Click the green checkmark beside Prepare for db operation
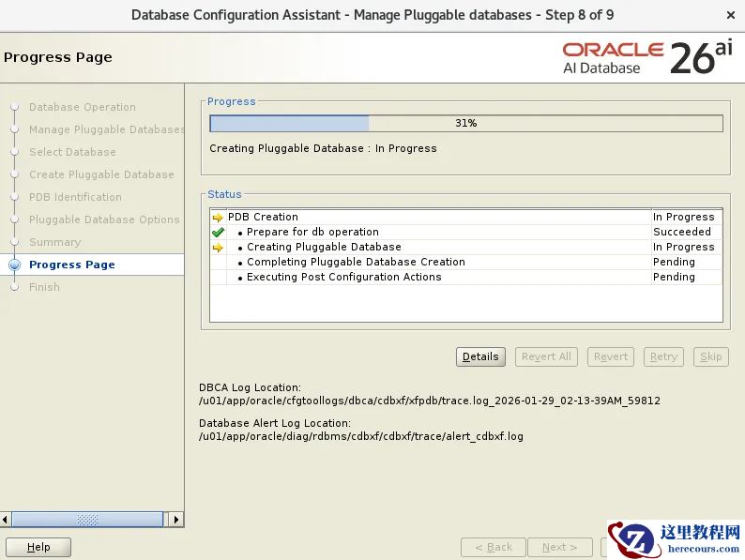Image resolution: width=745 pixels, height=560 pixels. [x=218, y=233]
